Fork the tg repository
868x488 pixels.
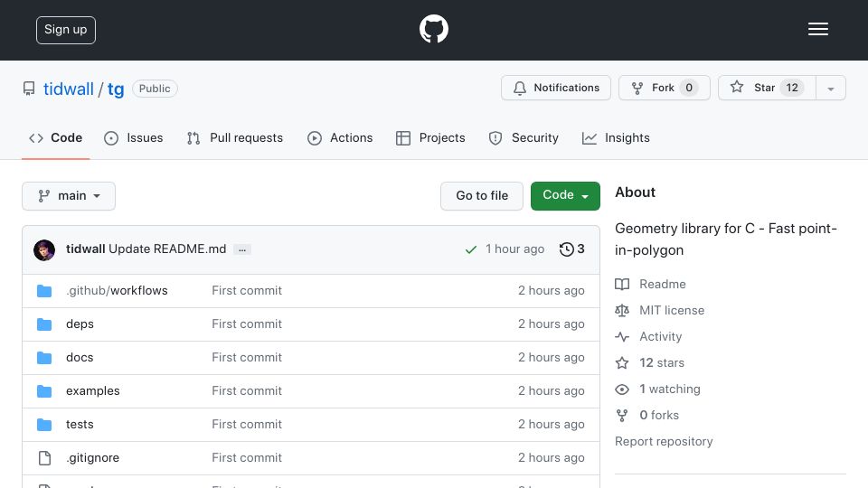[x=665, y=88]
